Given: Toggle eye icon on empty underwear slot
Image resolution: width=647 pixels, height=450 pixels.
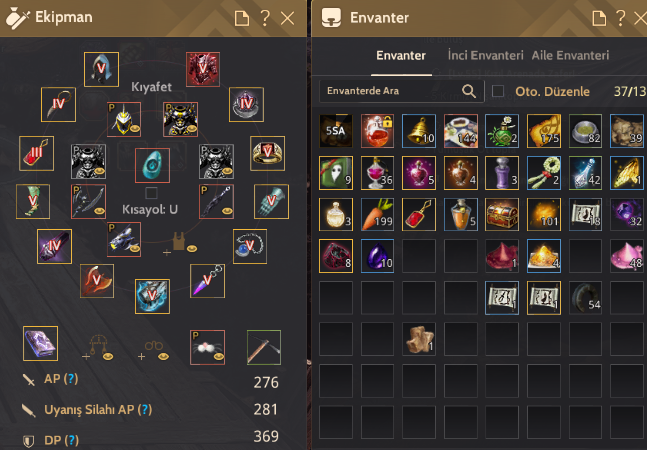Looking at the screenshot, I should (x=191, y=249).
